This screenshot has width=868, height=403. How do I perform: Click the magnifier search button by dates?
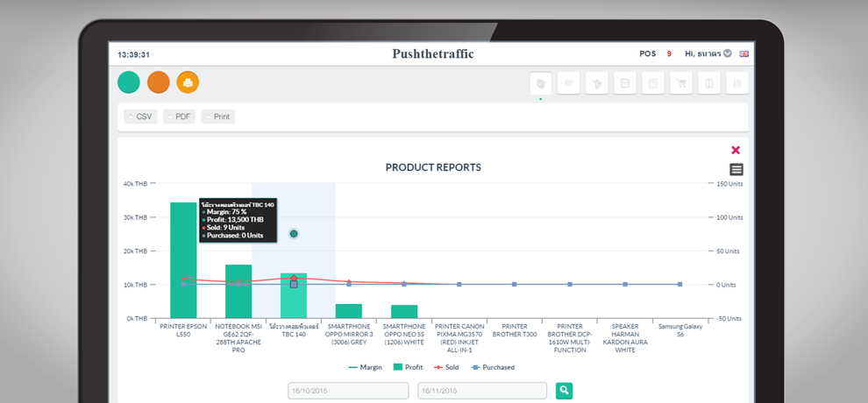(564, 390)
